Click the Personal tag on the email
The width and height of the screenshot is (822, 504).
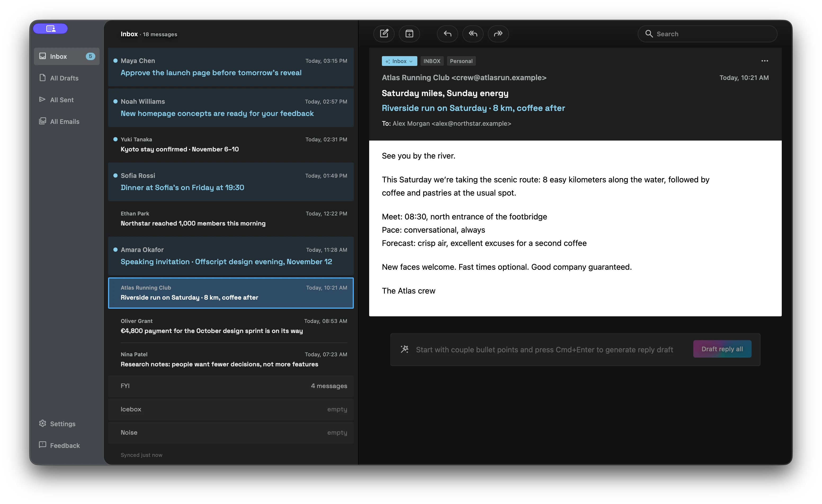click(461, 61)
